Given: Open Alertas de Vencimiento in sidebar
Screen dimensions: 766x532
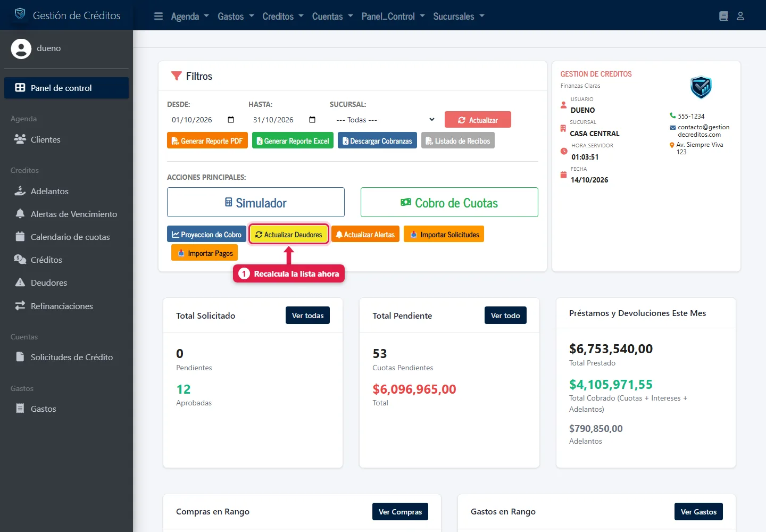Looking at the screenshot, I should pos(66,214).
